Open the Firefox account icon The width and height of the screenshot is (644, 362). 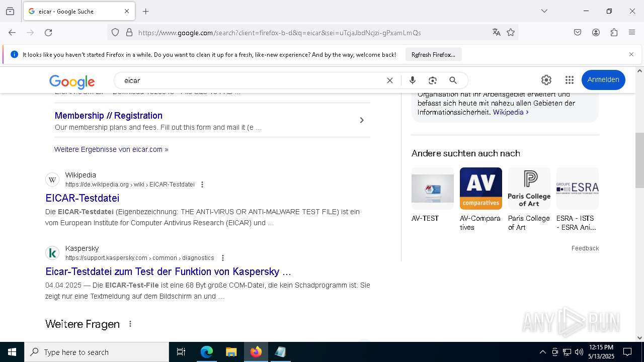tap(596, 32)
